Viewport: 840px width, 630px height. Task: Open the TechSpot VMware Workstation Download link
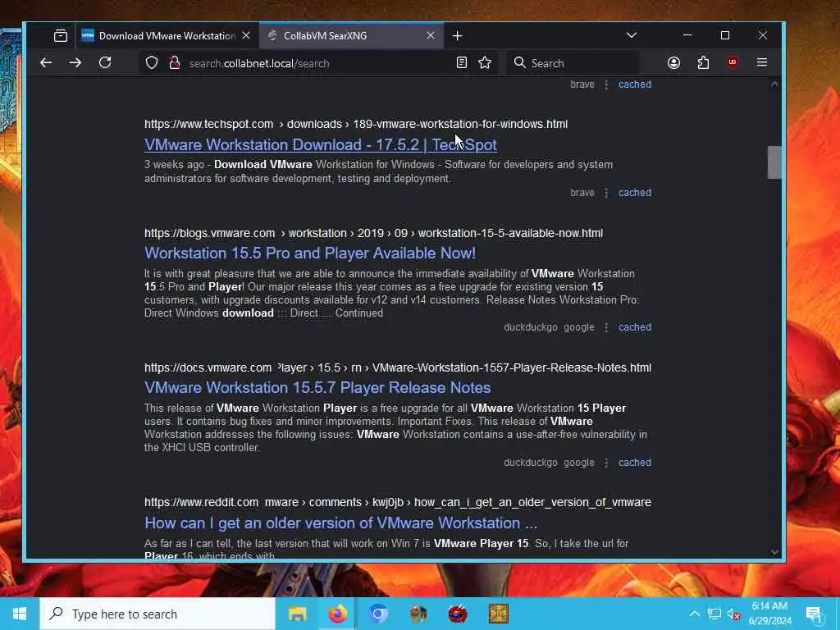click(321, 144)
